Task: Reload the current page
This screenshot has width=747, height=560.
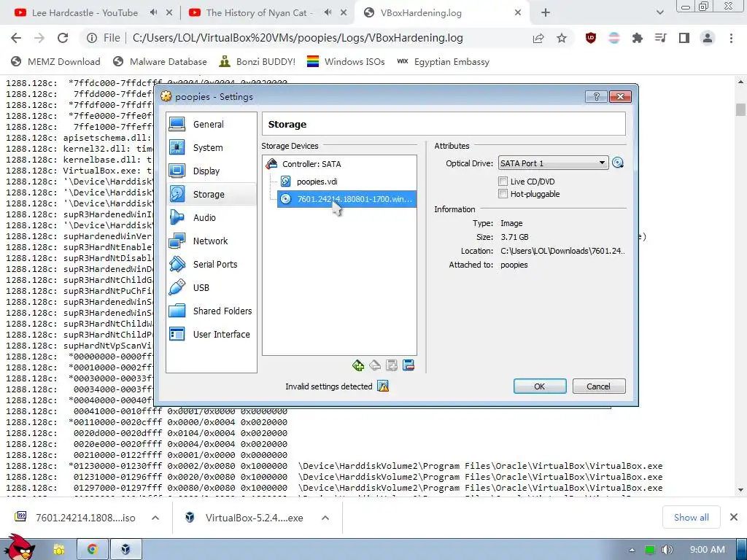Action: tap(63, 38)
